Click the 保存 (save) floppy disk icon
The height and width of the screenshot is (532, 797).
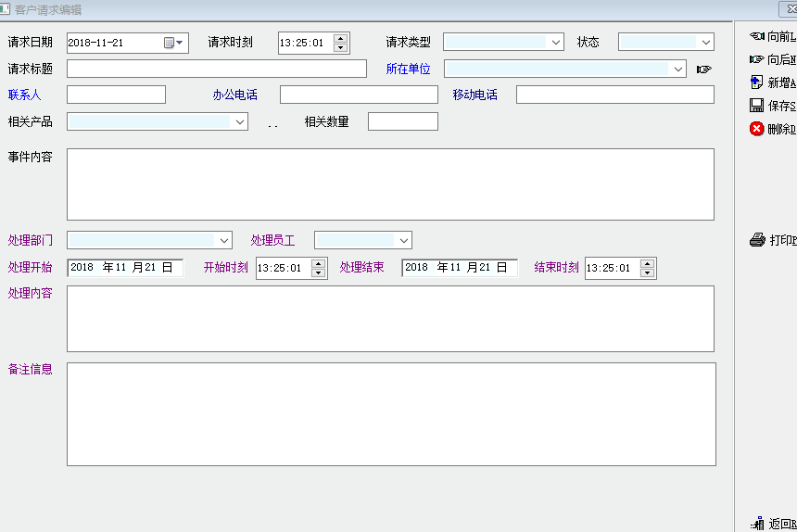pyautogui.click(x=756, y=106)
